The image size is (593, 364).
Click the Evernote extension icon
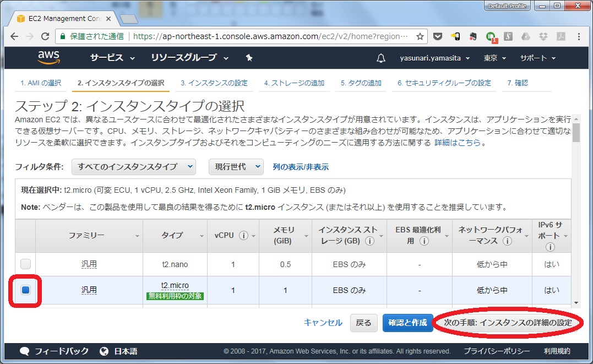(473, 36)
